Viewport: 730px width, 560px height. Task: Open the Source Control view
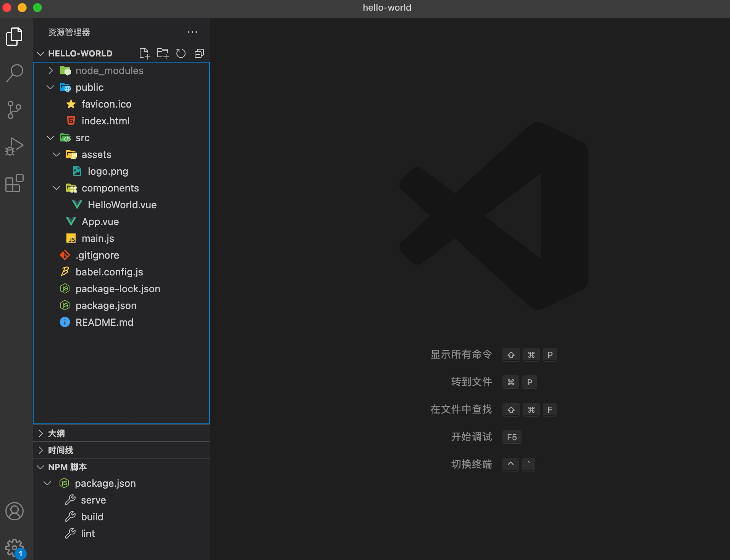15,110
